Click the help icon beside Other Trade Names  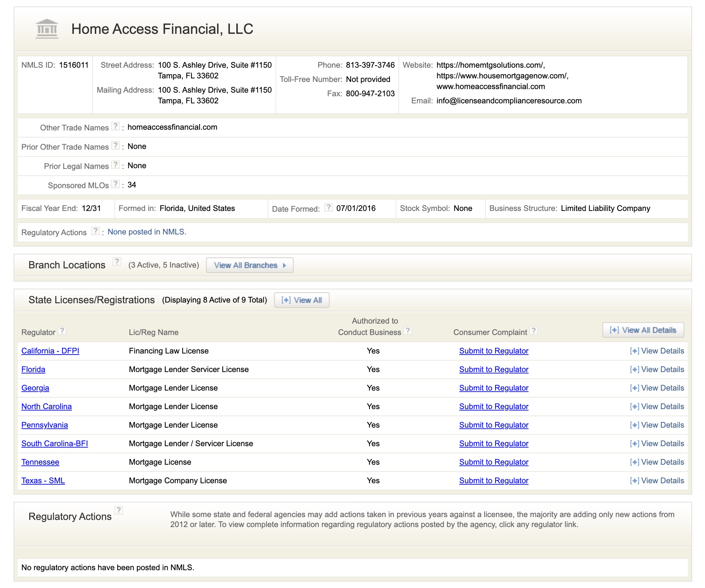click(x=115, y=127)
